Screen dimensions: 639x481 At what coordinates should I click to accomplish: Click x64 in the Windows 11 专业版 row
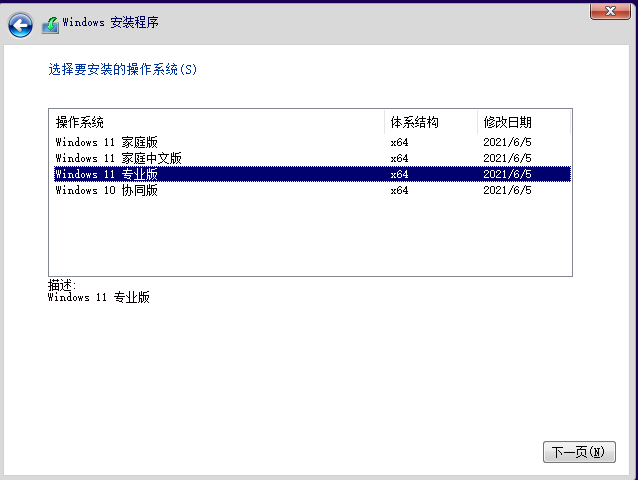(x=399, y=174)
